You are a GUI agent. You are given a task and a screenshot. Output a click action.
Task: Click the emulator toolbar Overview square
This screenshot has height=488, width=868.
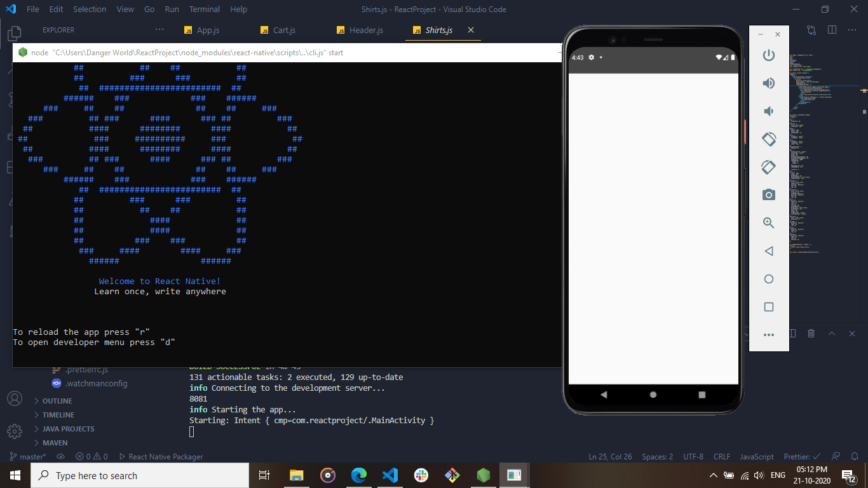(x=769, y=307)
